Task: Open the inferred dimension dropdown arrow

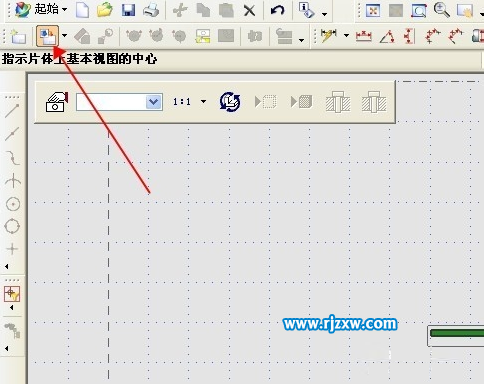Action: pyautogui.click(x=346, y=35)
